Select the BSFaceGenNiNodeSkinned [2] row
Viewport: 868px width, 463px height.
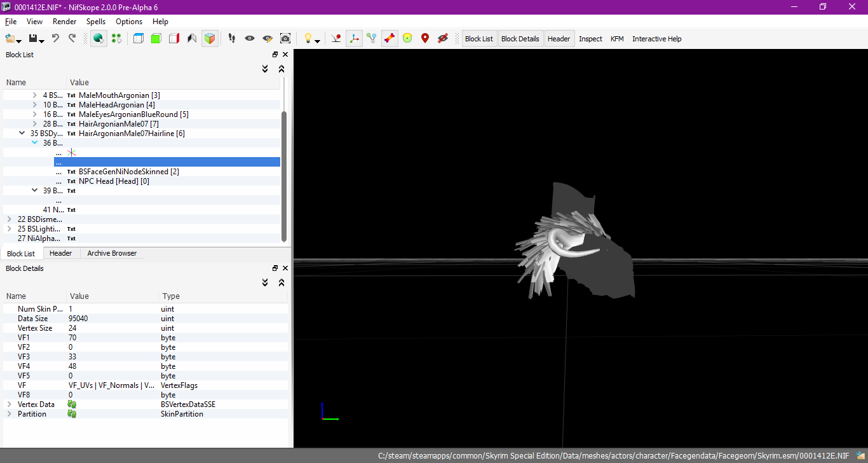click(167, 172)
